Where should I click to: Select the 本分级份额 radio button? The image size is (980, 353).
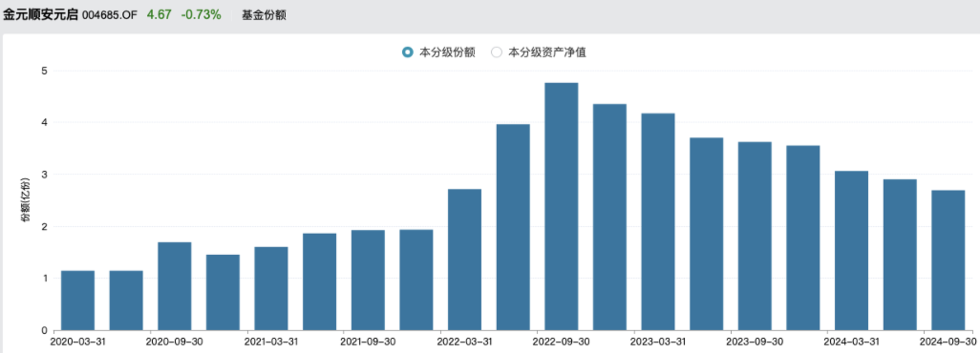(407, 52)
